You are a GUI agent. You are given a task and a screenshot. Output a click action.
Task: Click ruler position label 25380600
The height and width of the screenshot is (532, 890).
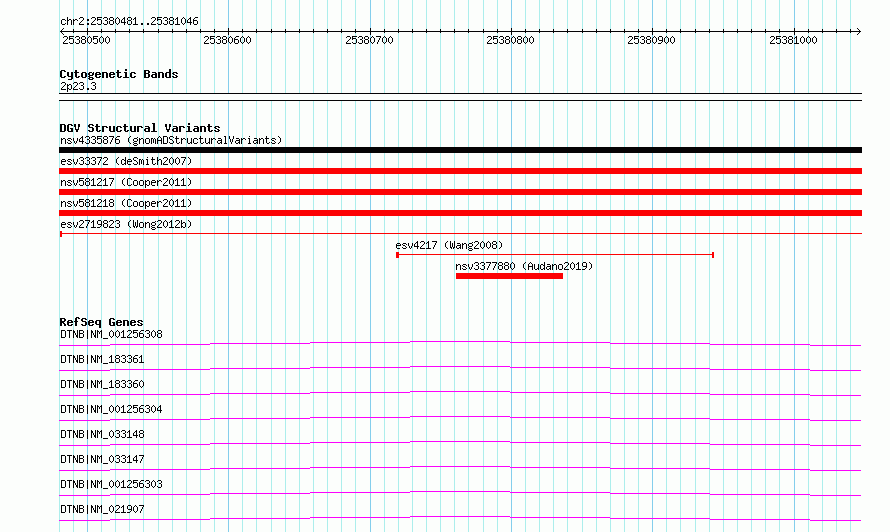pyautogui.click(x=227, y=40)
